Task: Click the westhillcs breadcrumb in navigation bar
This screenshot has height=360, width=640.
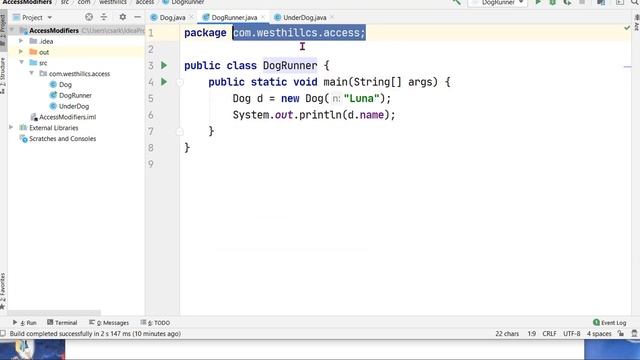Action: pos(113,2)
